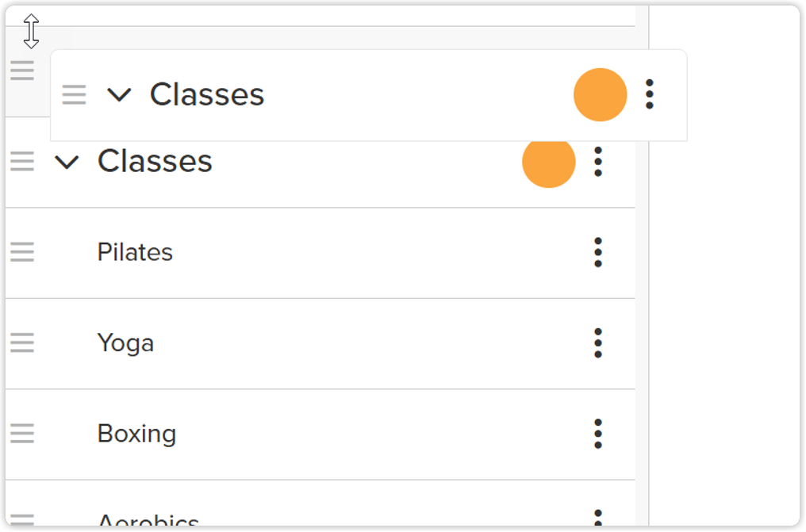Click drag handle on floating Classes card
The height and width of the screenshot is (532, 806).
[74, 95]
